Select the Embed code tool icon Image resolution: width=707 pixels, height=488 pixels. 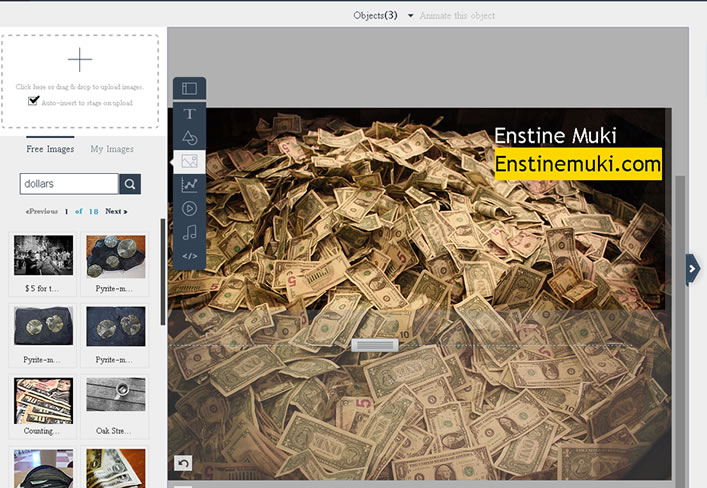click(189, 256)
